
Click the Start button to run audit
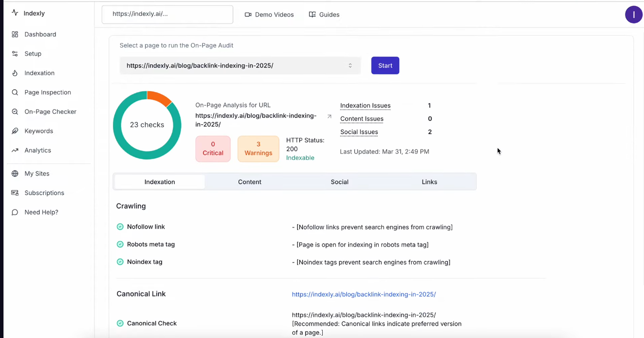point(385,65)
